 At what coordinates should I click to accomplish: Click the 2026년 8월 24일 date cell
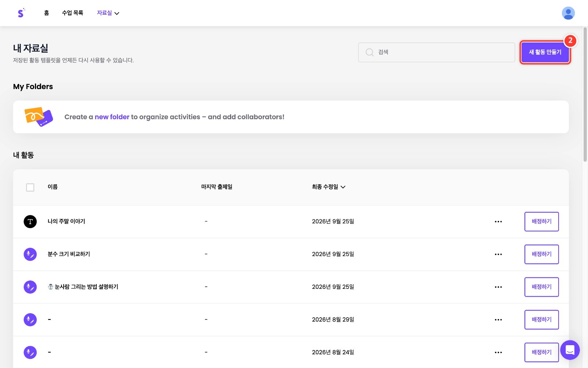coord(333,353)
